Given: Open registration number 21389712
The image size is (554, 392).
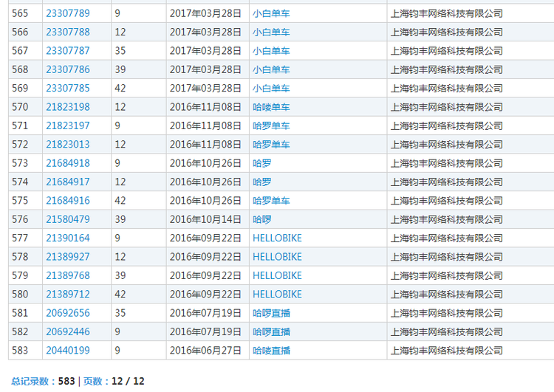Looking at the screenshot, I should click(68, 294).
